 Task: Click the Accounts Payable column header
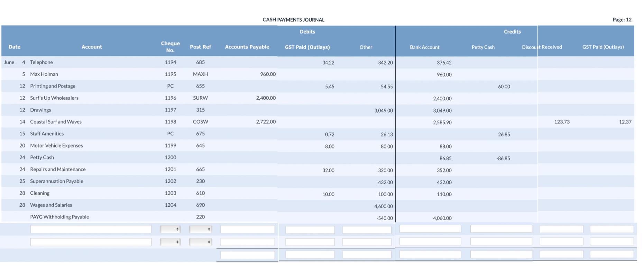coord(247,47)
